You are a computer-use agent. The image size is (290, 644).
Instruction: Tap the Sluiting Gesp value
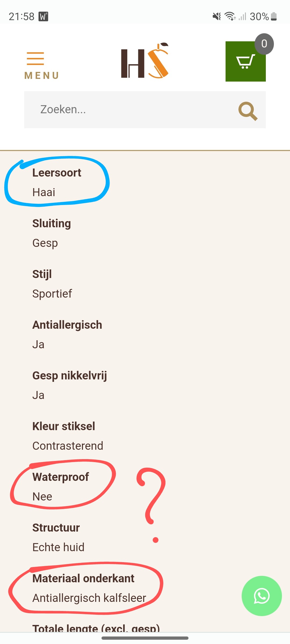pos(45,243)
